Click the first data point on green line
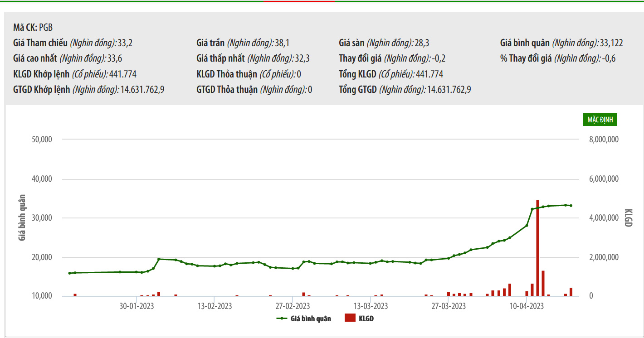Viewport: 644px width, 338px height. point(69,273)
